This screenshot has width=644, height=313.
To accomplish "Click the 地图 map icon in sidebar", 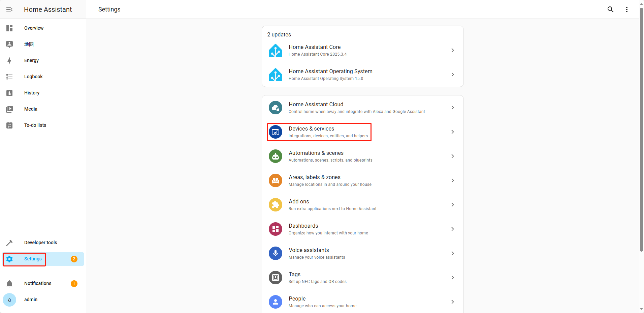I will 9,44.
